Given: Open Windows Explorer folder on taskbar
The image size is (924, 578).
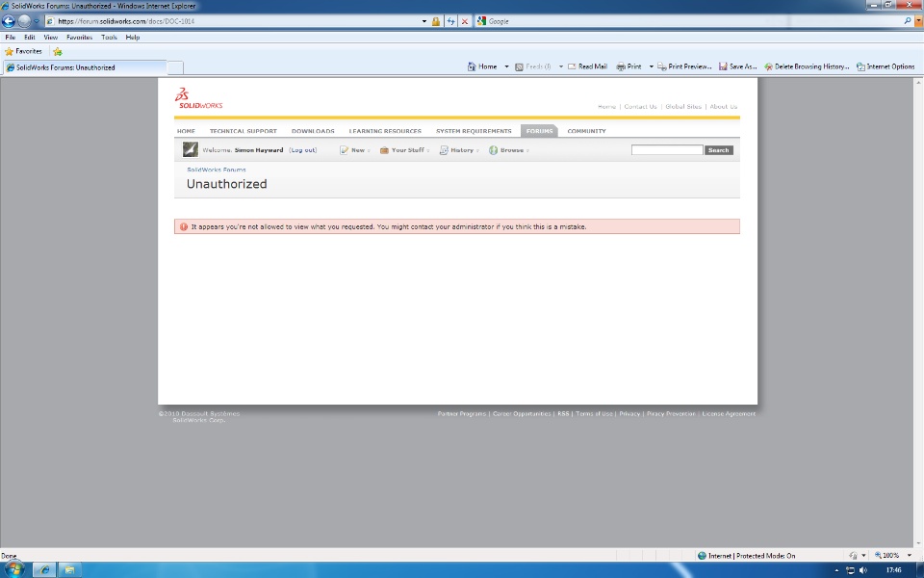Looking at the screenshot, I should 69,569.
